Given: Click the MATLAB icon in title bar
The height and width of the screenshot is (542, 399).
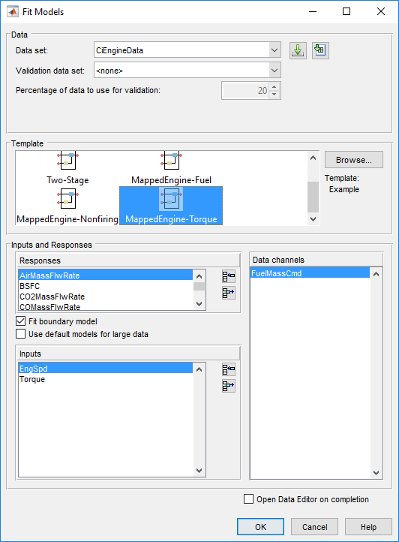Looking at the screenshot, I should pyautogui.click(x=12, y=11).
